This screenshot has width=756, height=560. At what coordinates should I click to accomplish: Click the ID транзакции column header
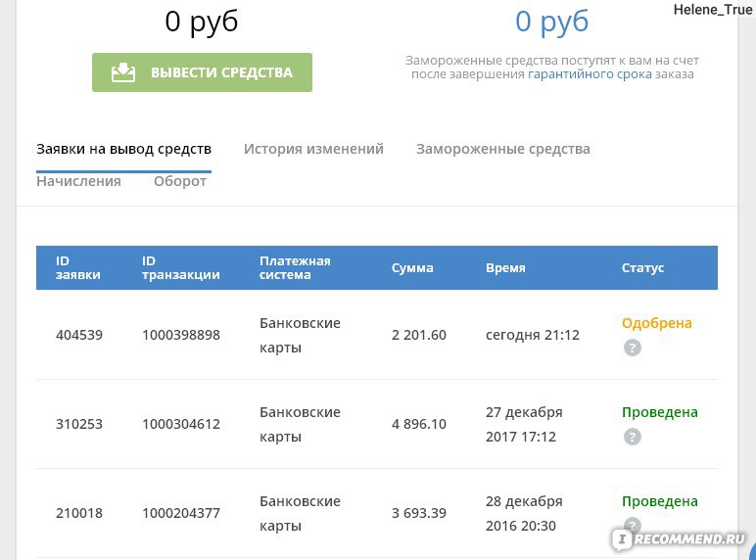180,267
